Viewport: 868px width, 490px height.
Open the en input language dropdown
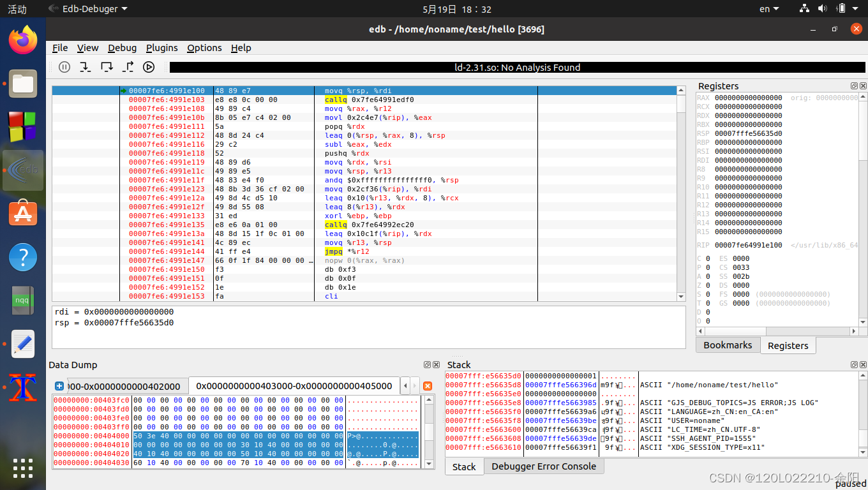769,9
